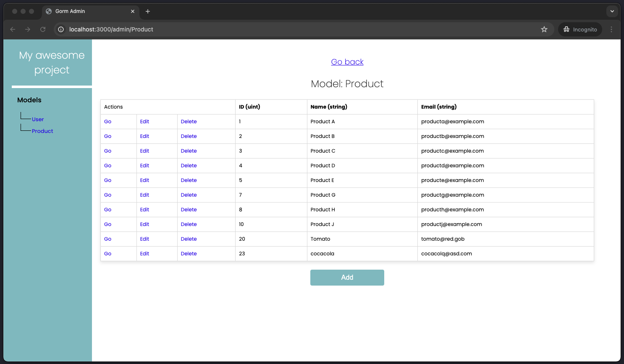Screen dimensions: 624x364
Task: Click Edit for the Tomato row
Action: click(144, 239)
